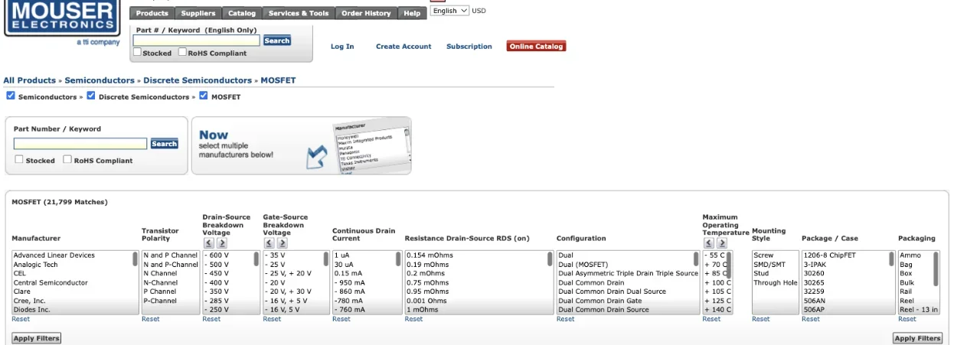Screen dimensions: 980x345
Task: Reset the Maximum Operating Temperature filter
Action: point(711,319)
